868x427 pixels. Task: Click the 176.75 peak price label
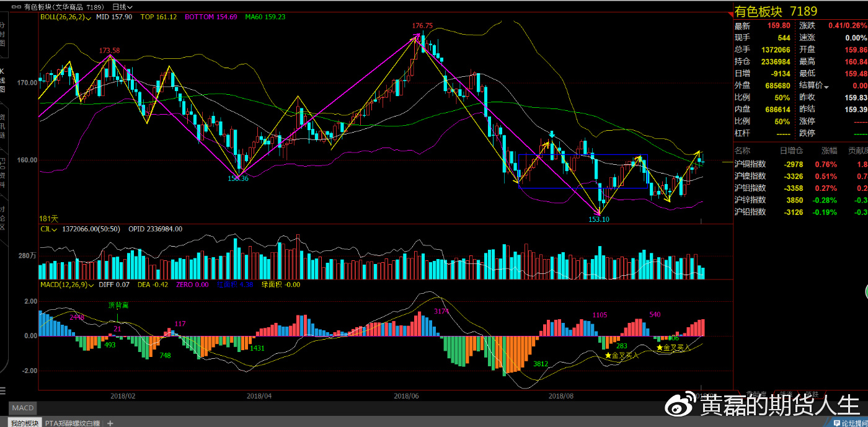click(422, 25)
